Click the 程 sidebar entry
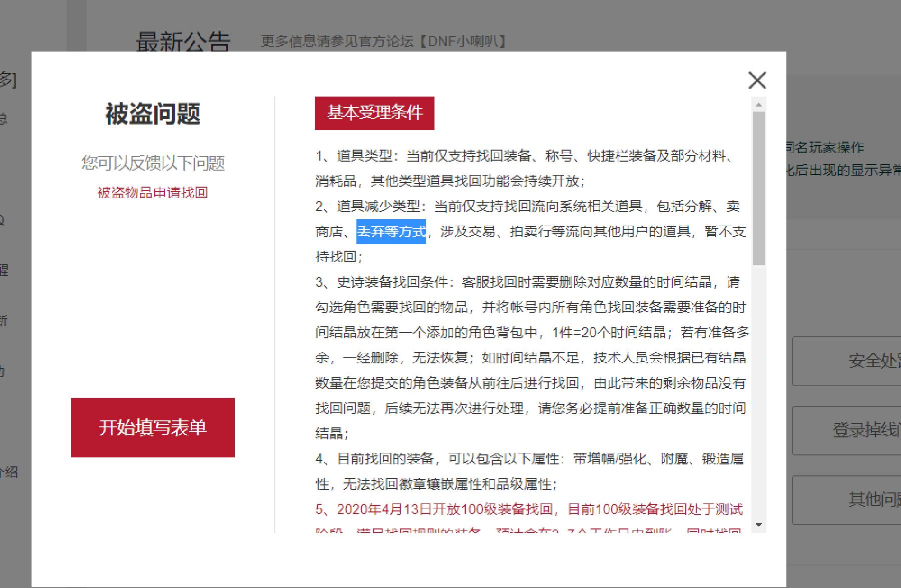 (x=4, y=271)
